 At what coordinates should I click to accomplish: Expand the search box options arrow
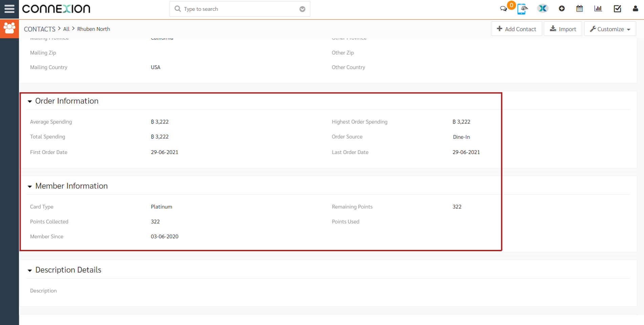[302, 9]
